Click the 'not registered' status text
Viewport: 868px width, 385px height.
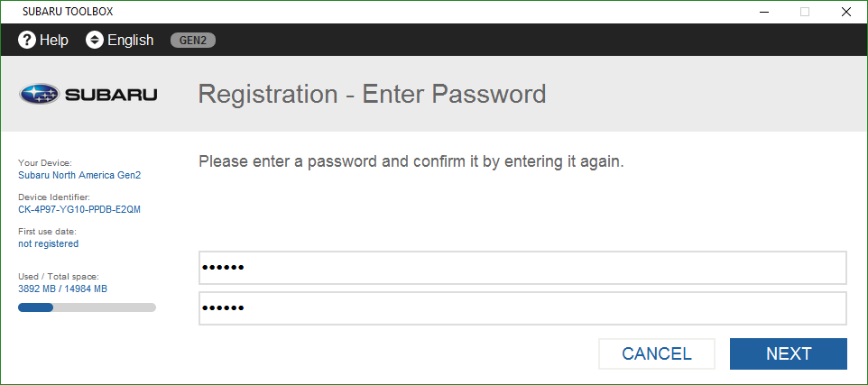click(48, 243)
